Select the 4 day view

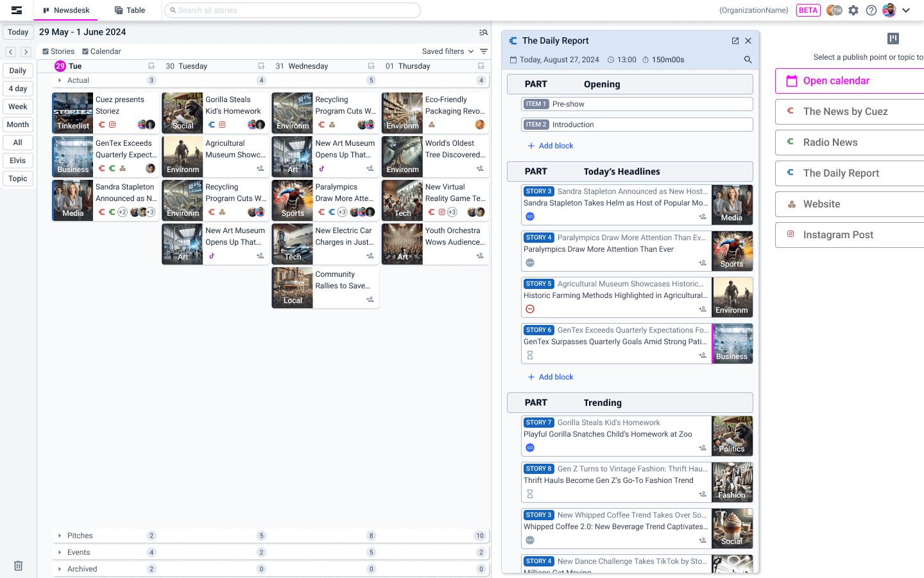click(x=18, y=89)
